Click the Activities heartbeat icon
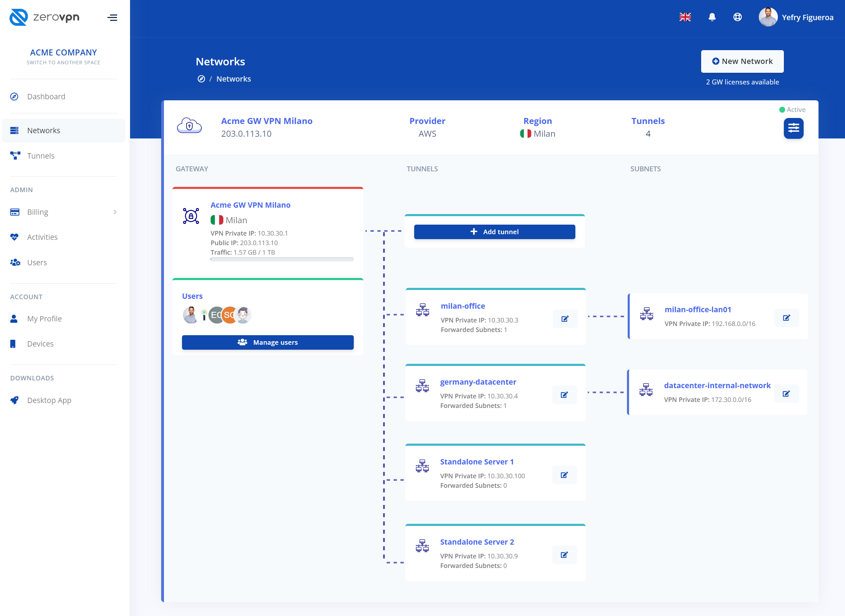Screen dimensions: 845x616 tap(14, 237)
